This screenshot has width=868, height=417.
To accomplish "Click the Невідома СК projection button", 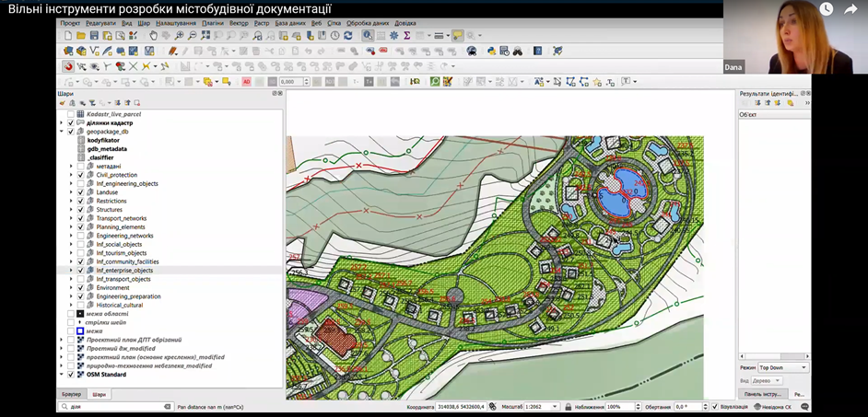I will click(x=773, y=407).
